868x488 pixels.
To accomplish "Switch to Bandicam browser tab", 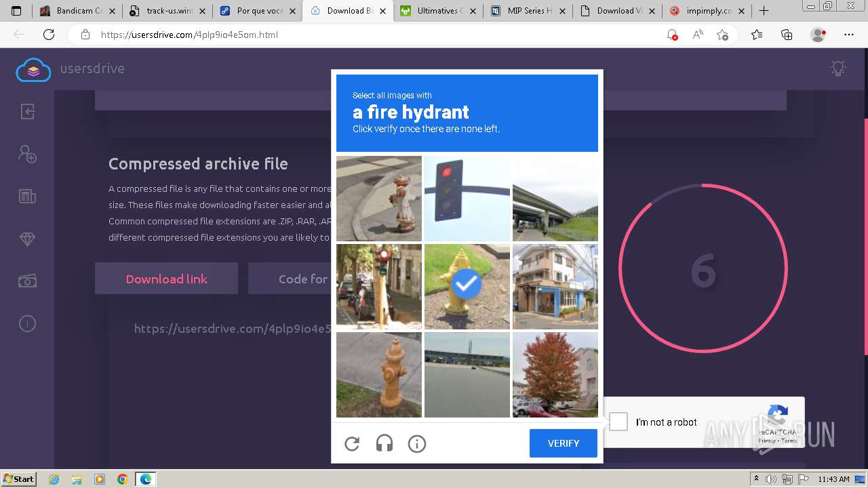I will tap(79, 11).
